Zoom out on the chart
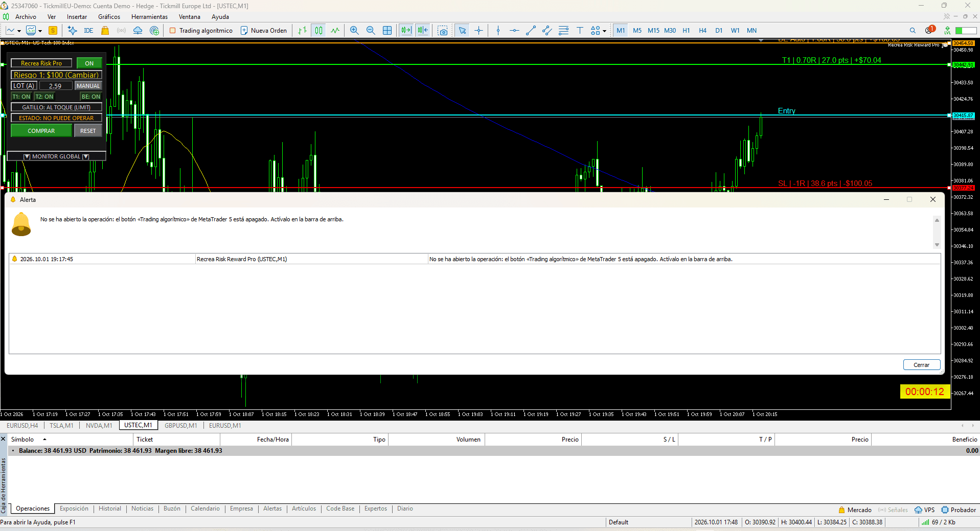980x531 pixels. [x=371, y=31]
